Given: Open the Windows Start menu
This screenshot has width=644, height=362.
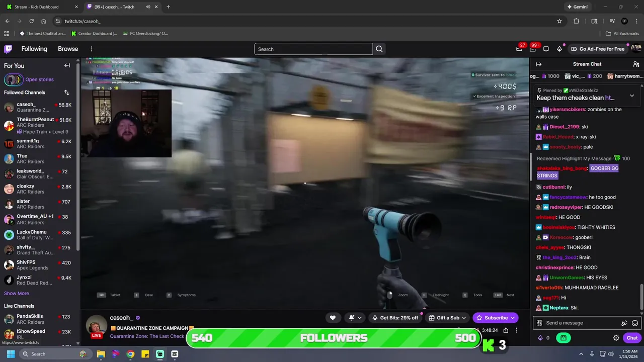Looking at the screenshot, I should point(11,354).
